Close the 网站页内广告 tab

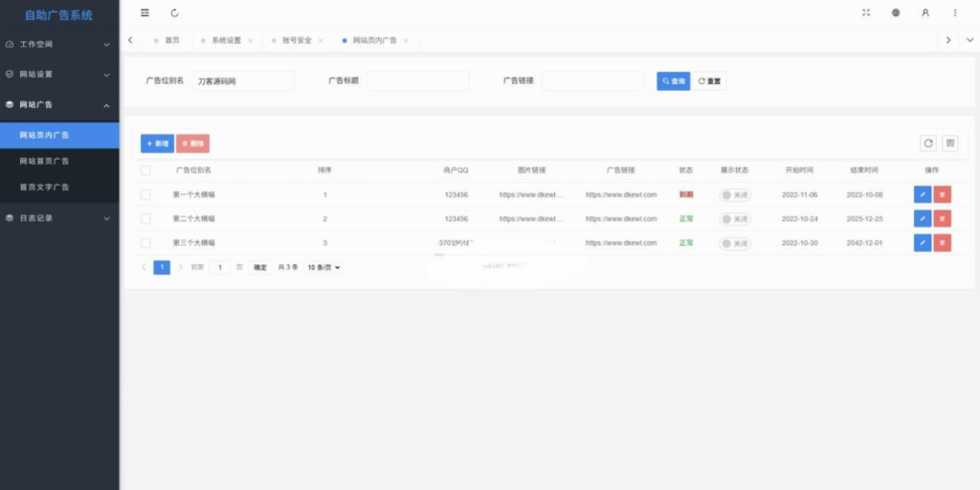click(406, 40)
